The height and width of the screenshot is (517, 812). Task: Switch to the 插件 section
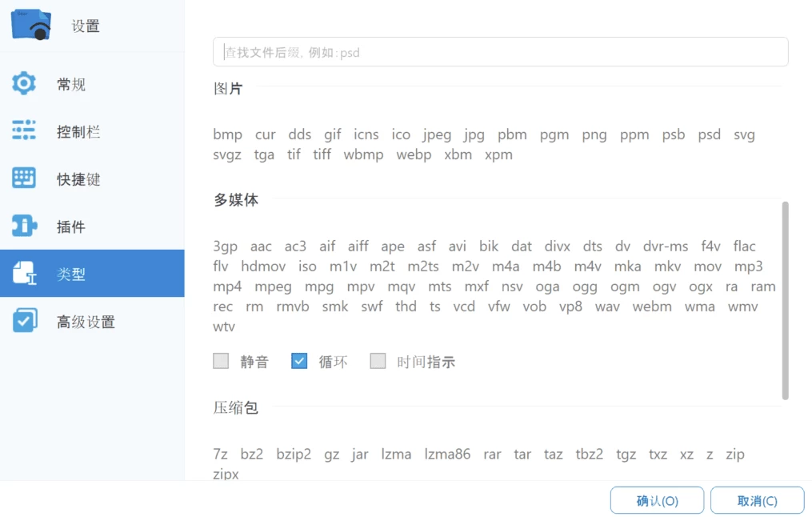71,226
